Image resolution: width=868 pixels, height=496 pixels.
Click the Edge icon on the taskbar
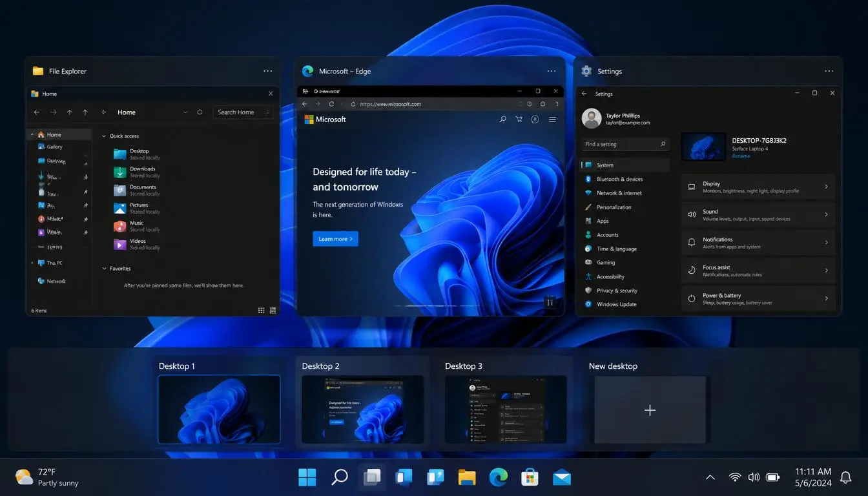pyautogui.click(x=499, y=477)
